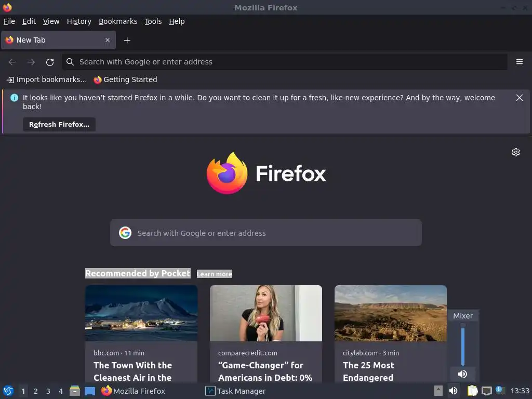
Task: Click the search magnifier in address bar
Action: pyautogui.click(x=70, y=62)
